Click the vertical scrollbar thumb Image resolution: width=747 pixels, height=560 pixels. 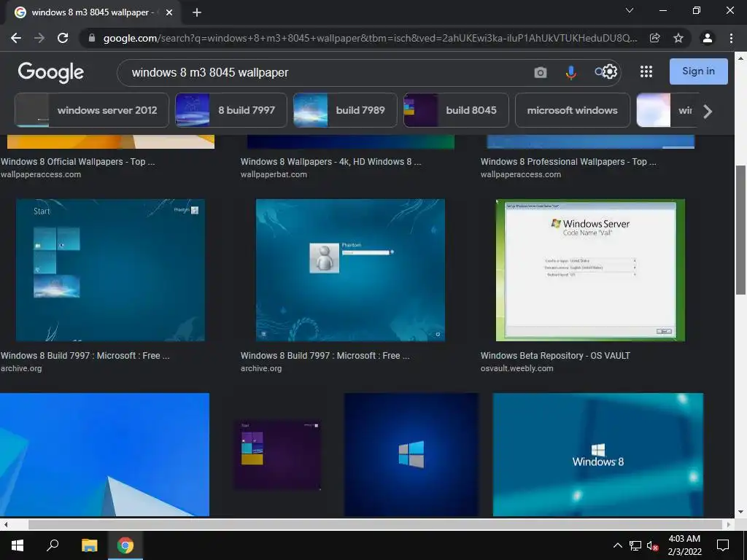pyautogui.click(x=740, y=230)
